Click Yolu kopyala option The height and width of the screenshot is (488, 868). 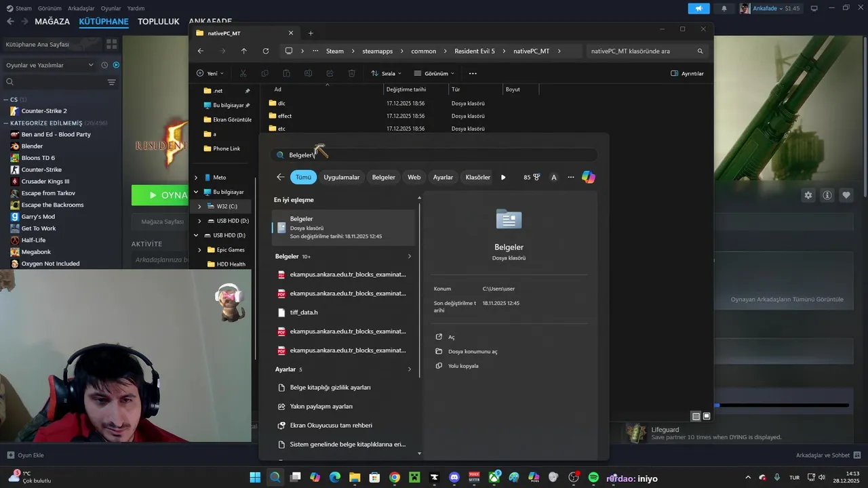457,366
